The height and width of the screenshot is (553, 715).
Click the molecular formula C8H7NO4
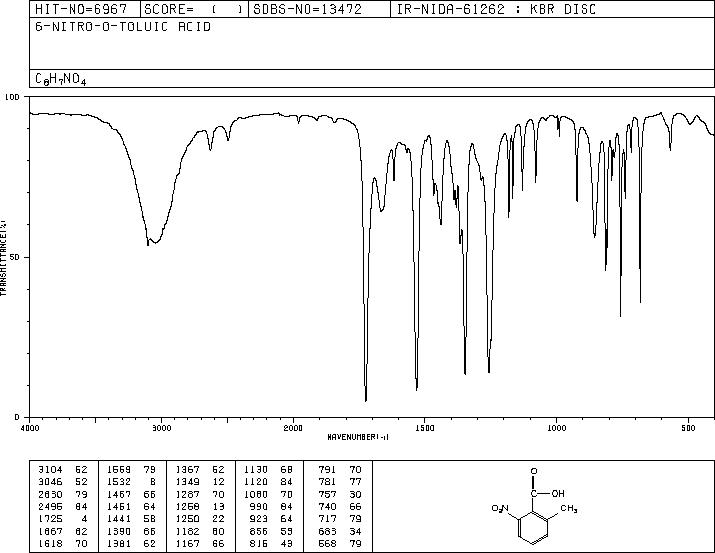point(61,79)
